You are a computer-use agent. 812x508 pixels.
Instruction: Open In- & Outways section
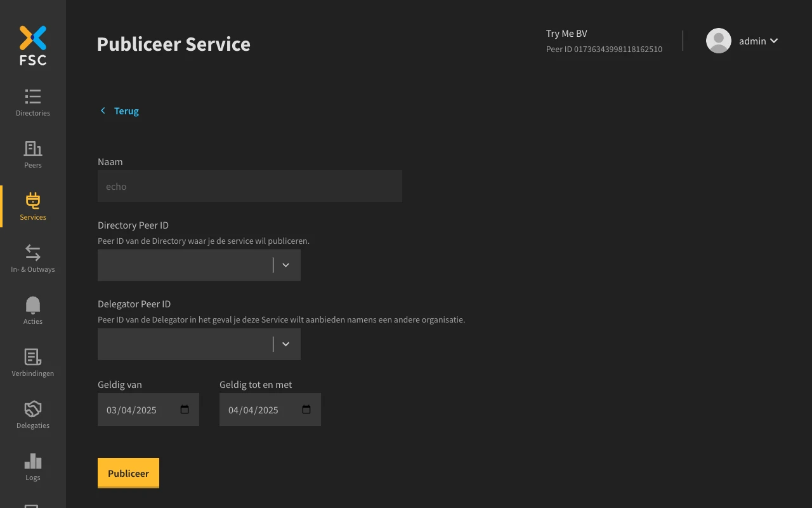[x=33, y=258]
